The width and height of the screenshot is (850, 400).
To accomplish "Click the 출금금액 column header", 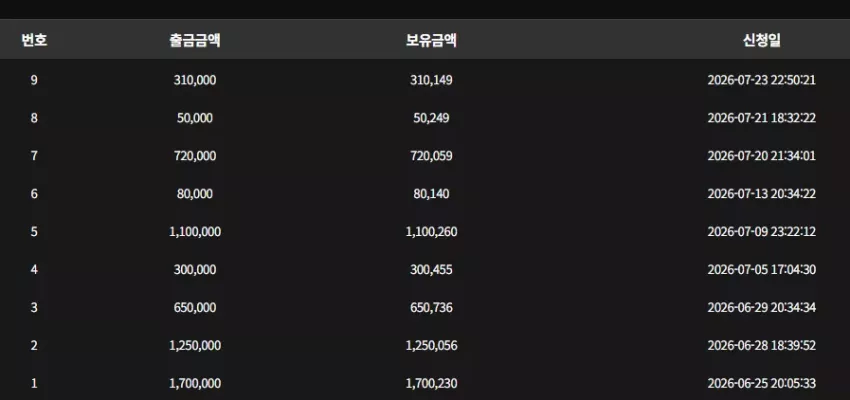I will point(195,40).
